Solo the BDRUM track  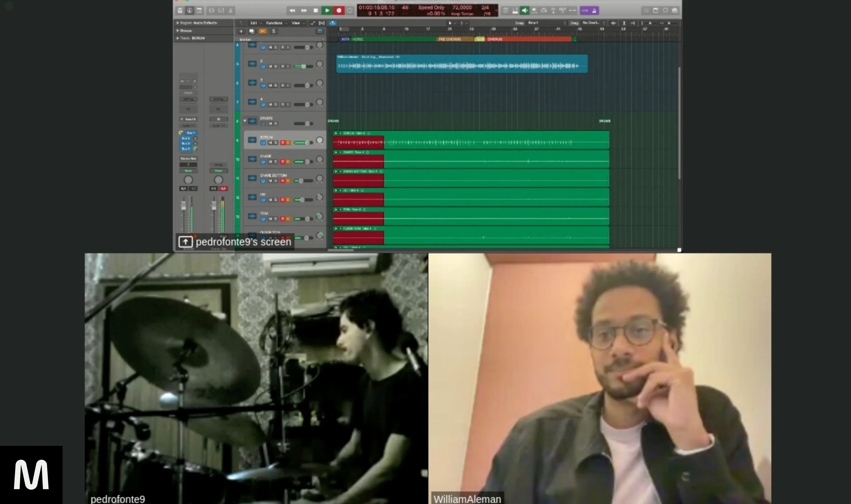[276, 143]
